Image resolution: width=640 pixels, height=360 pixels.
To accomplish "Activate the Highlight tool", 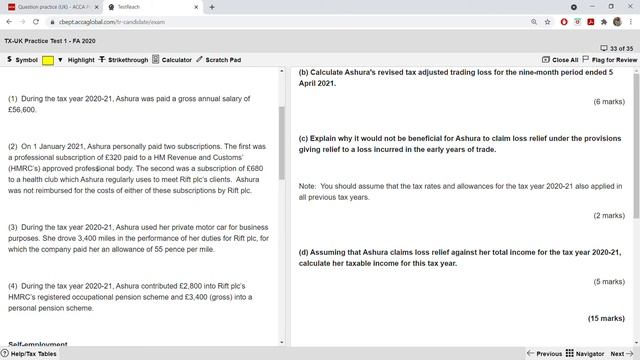I will pos(81,60).
